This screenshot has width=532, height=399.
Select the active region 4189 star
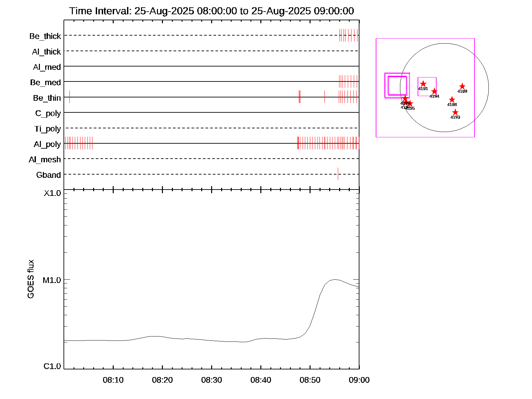[462, 86]
